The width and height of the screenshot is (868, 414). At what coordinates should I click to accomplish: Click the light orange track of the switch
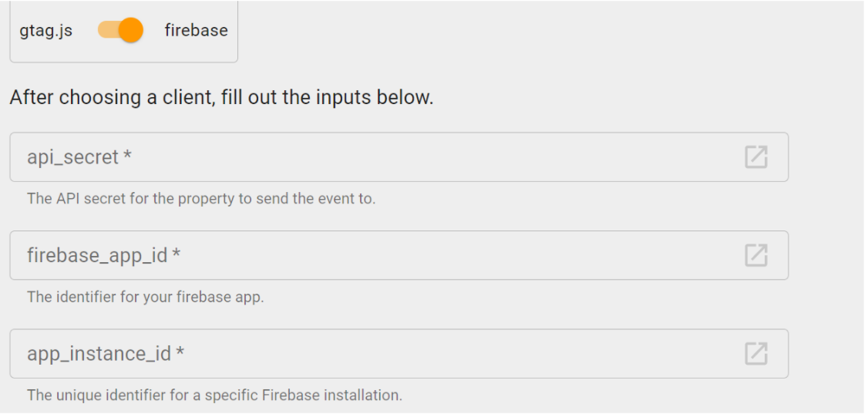106,30
